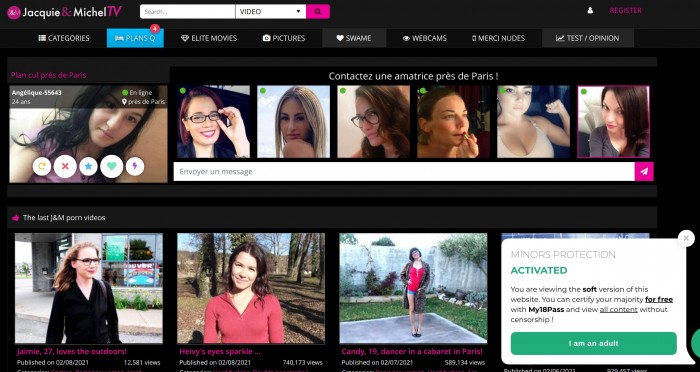Image resolution: width=700 pixels, height=372 pixels.
Task: Open the user account icon
Action: 590,10
